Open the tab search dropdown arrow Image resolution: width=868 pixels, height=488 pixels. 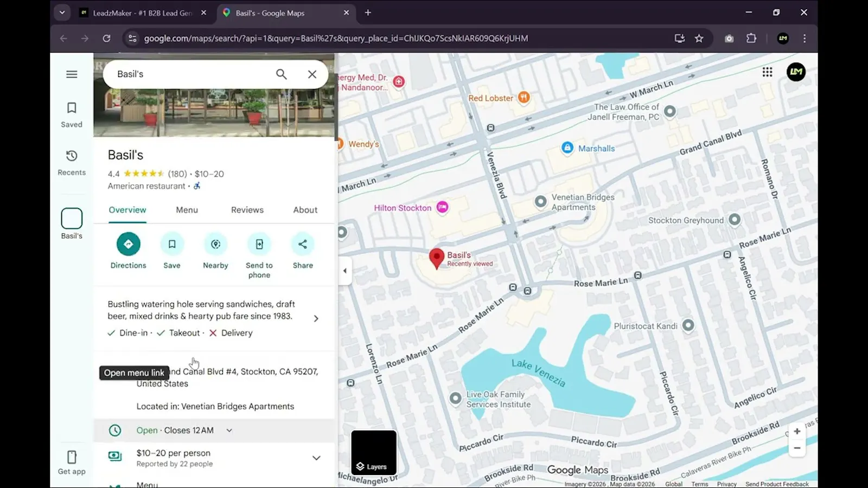(62, 12)
